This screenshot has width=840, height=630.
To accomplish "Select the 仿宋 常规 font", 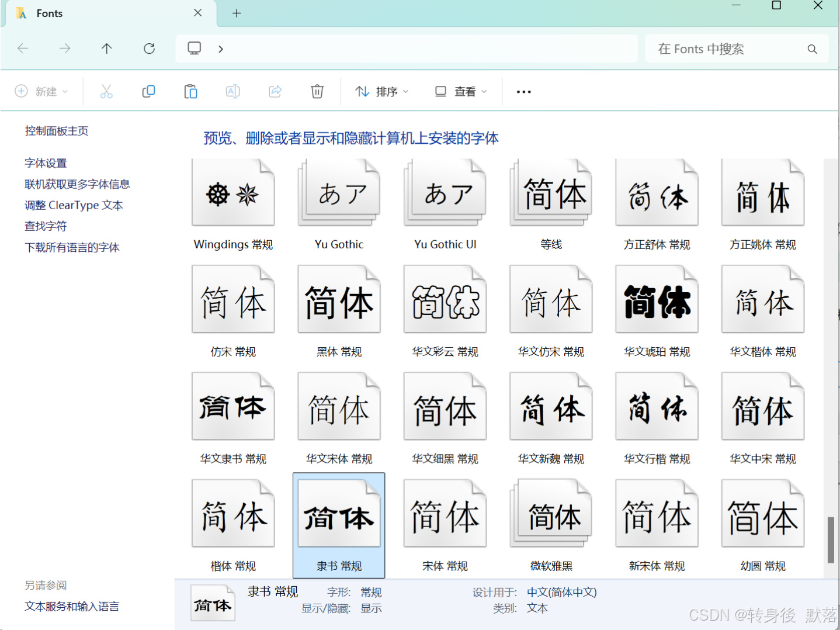I will click(x=233, y=311).
